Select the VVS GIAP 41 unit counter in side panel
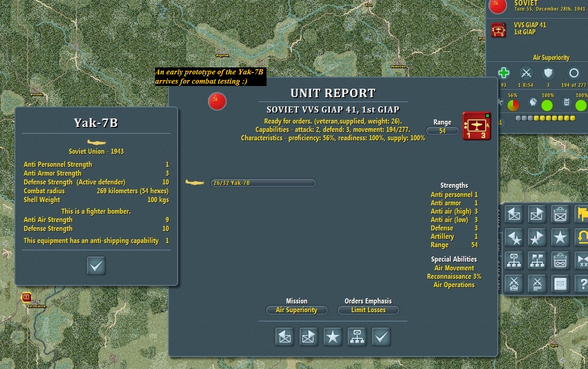 499,30
